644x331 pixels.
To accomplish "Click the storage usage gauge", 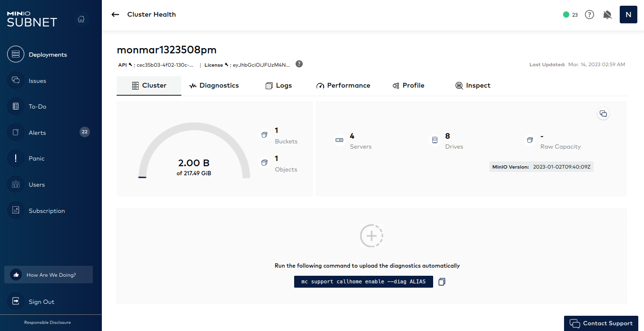I will 194,152.
